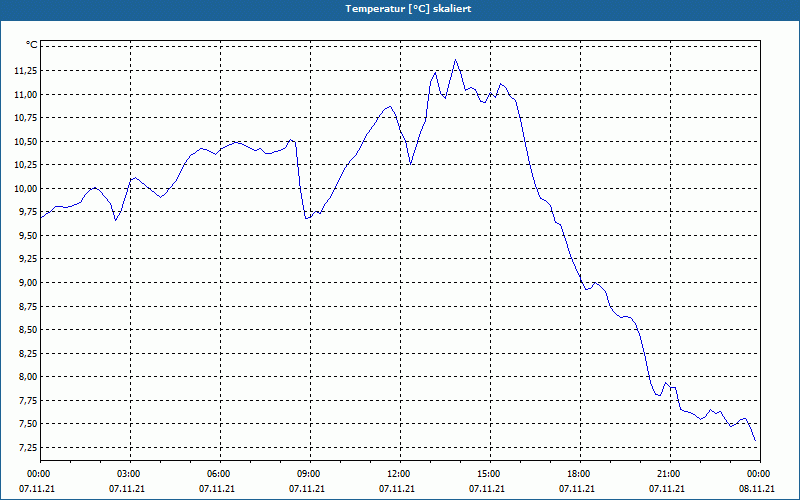Click the '8,50' temperature label
Screen dimensions: 800x500
pyautogui.click(x=28, y=330)
